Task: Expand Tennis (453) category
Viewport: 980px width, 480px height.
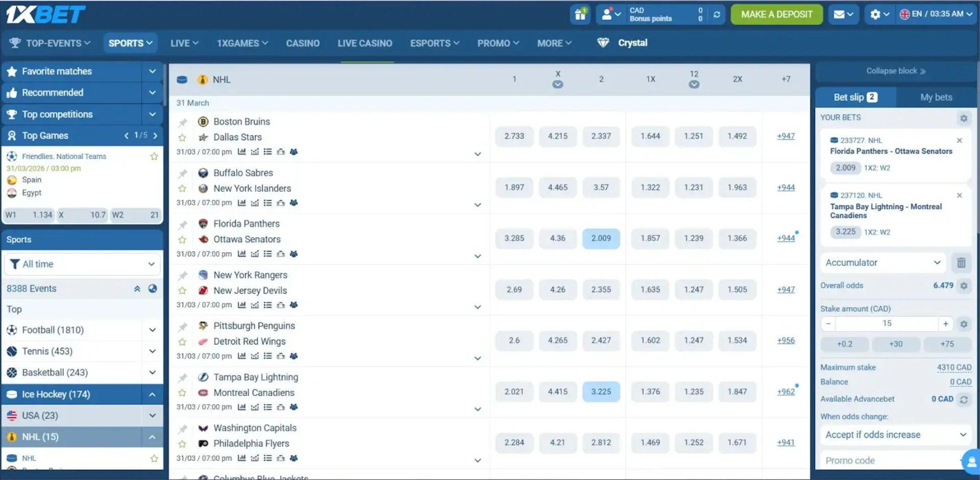Action: click(152, 351)
